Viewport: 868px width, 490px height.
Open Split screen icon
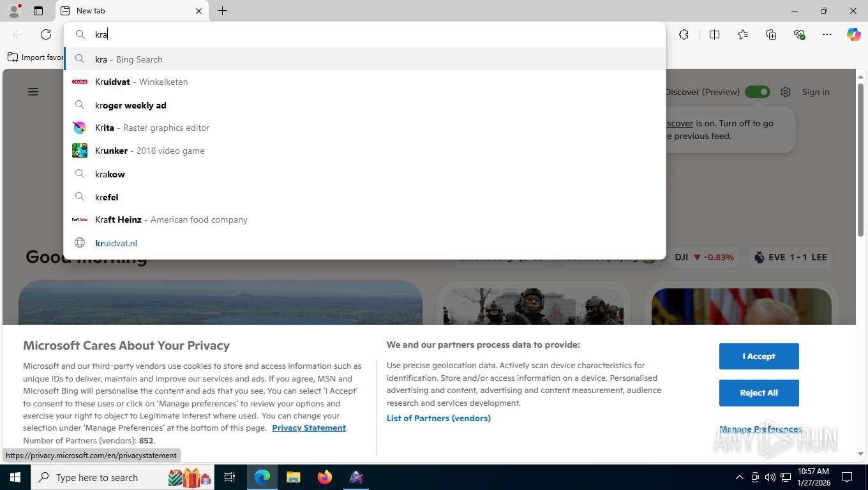point(714,34)
